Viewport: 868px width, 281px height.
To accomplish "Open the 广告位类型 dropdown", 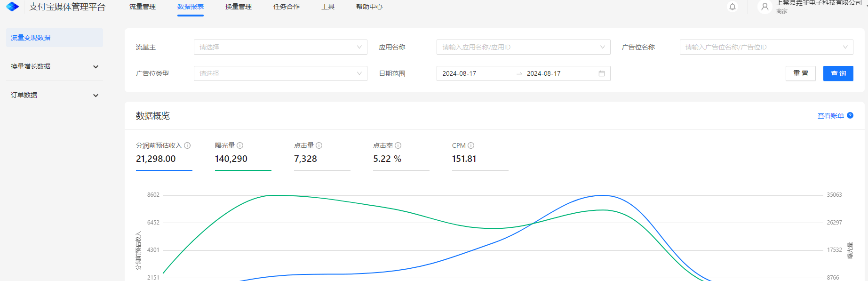I will (280, 73).
